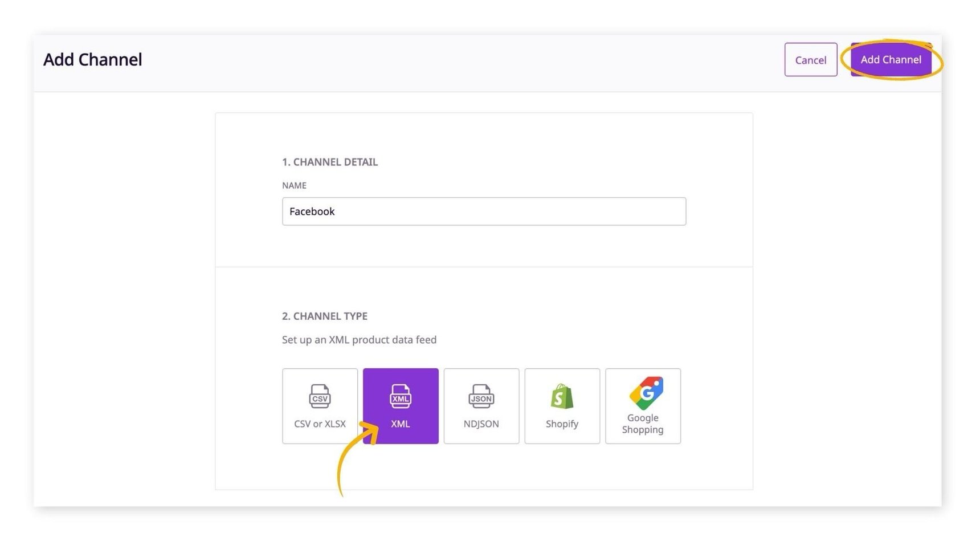980x549 pixels.
Task: Click the Add Channel page heading
Action: [93, 59]
